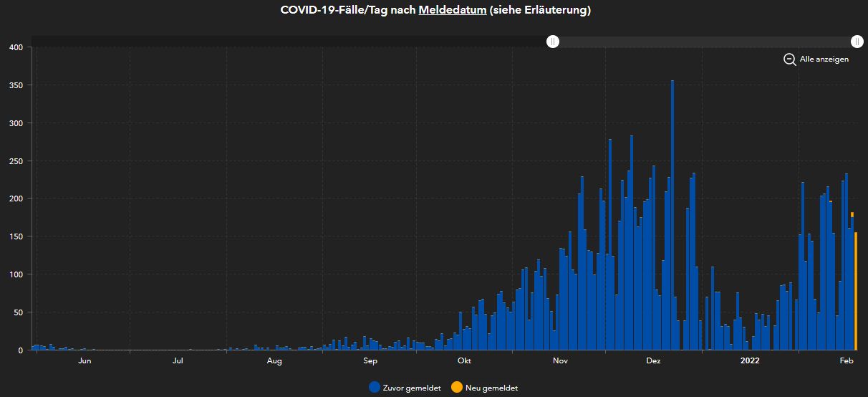Select the "Okt" month label on x-axis
868x397 pixels.
pyautogui.click(x=464, y=361)
